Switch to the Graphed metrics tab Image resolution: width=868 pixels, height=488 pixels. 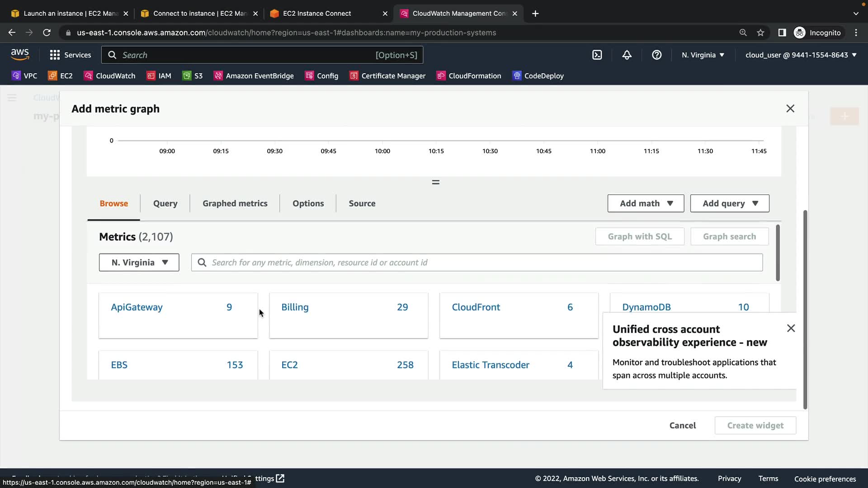(x=235, y=203)
